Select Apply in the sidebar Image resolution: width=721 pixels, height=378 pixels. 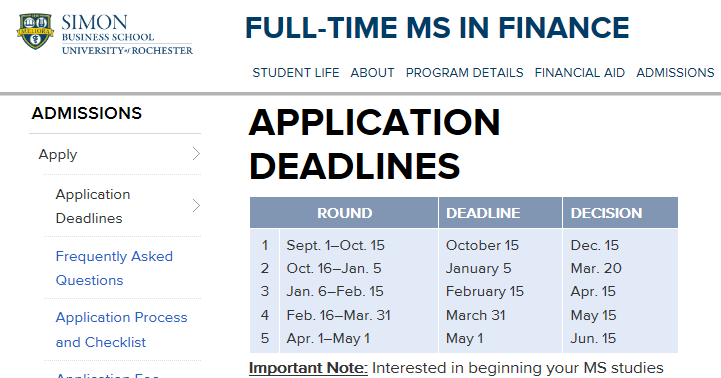58,155
